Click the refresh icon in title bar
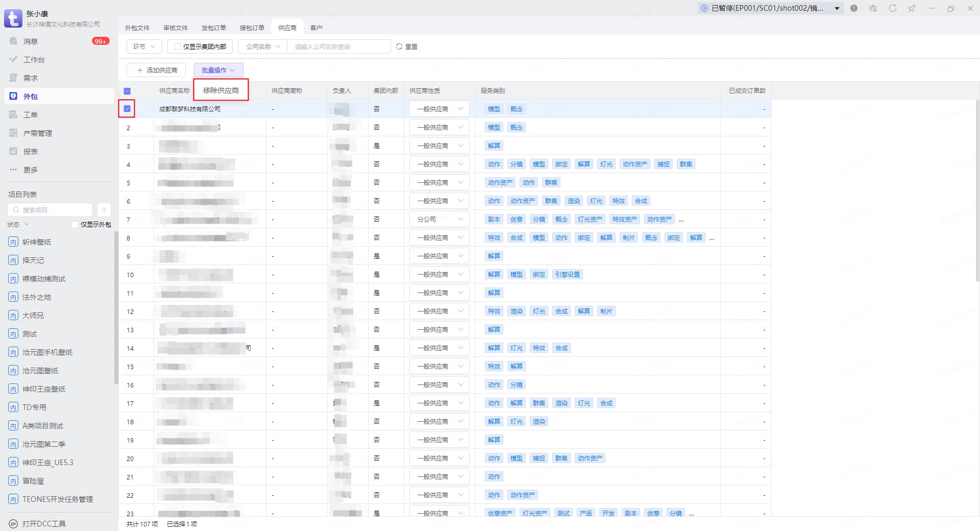Image resolution: width=980 pixels, height=531 pixels. click(x=892, y=8)
